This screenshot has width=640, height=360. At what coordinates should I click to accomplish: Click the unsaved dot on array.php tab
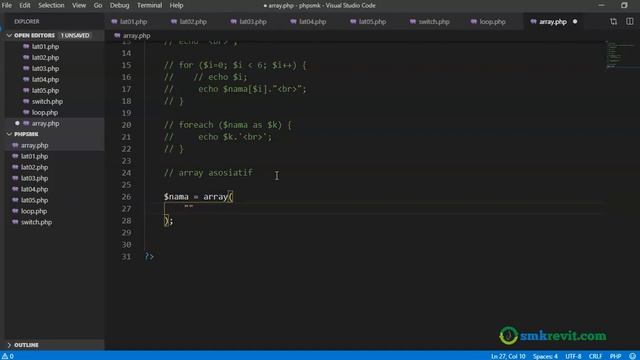575,22
